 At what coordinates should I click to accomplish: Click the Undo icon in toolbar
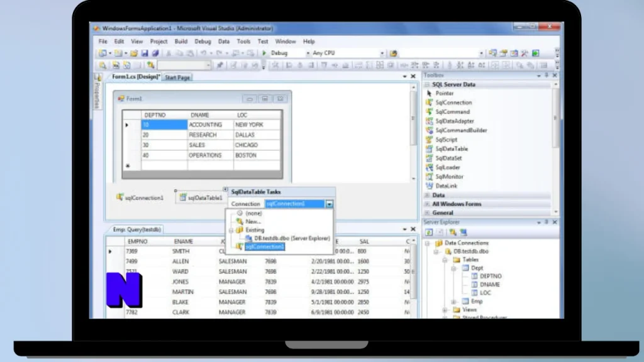click(203, 53)
